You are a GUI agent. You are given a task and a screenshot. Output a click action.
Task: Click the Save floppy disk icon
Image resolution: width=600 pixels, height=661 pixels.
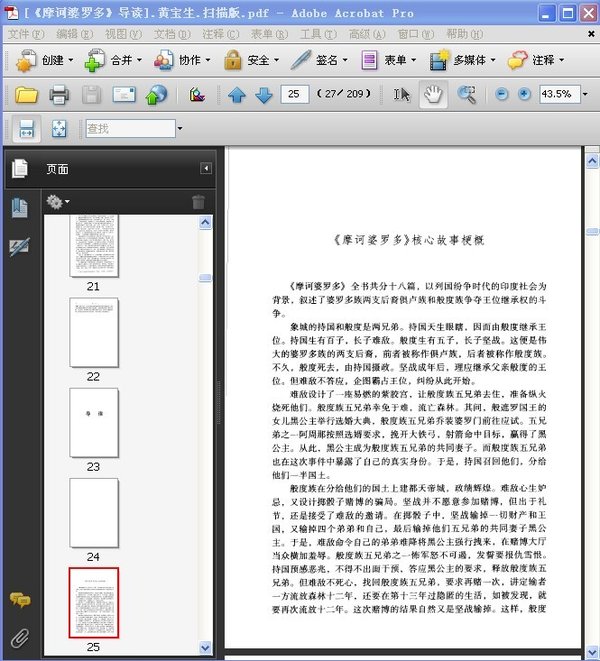(91, 94)
